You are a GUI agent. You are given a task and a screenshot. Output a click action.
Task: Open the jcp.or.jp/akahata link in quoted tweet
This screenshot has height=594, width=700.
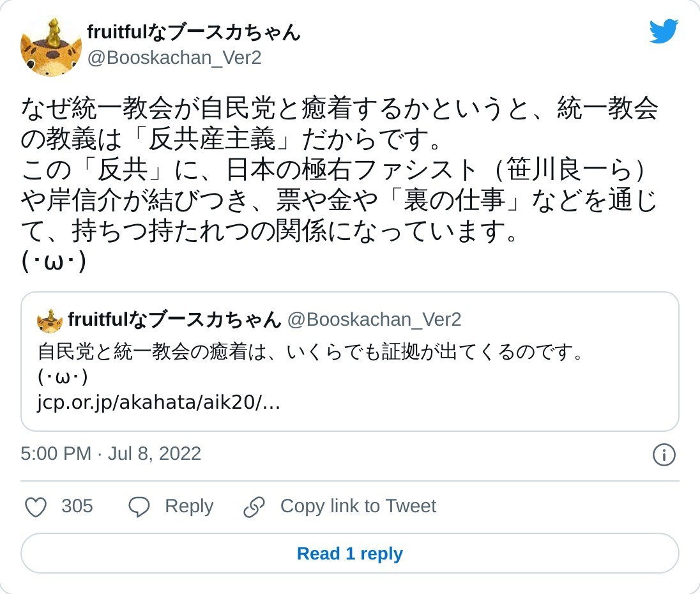pyautogui.click(x=159, y=404)
